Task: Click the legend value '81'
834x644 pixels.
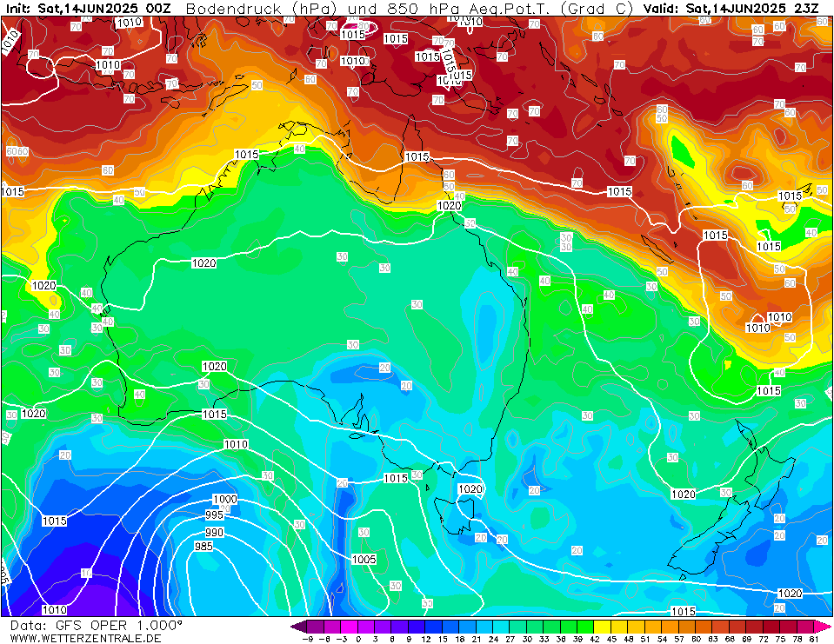Action: [813, 639]
